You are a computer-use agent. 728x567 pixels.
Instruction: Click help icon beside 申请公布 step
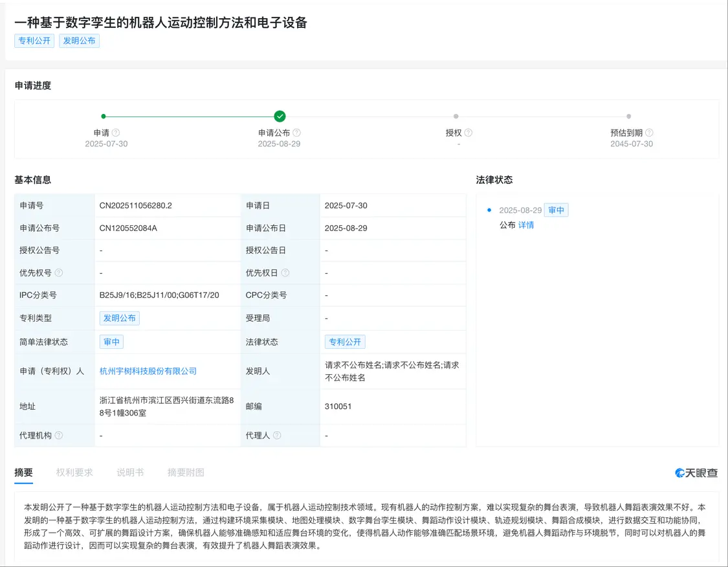[x=297, y=132]
